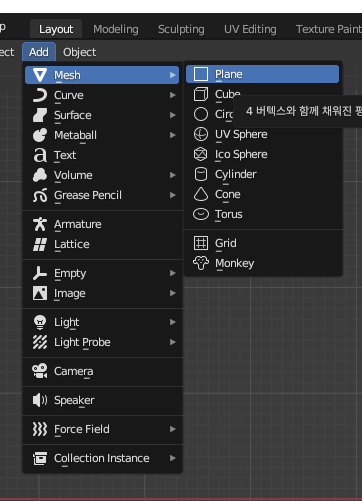This screenshot has width=362, height=501.
Task: Select the Ico Sphere icon
Action: (201, 154)
